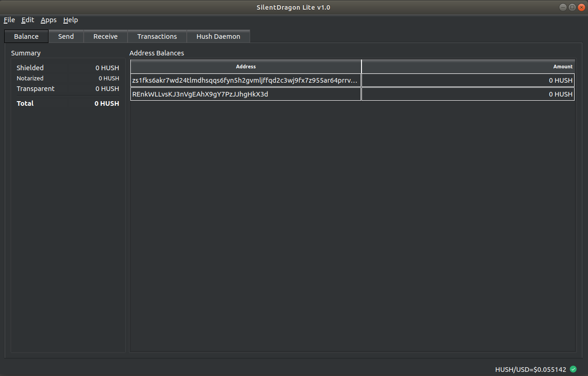This screenshot has height=376, width=588.
Task: Switch to the Transactions tab
Action: click(x=157, y=36)
